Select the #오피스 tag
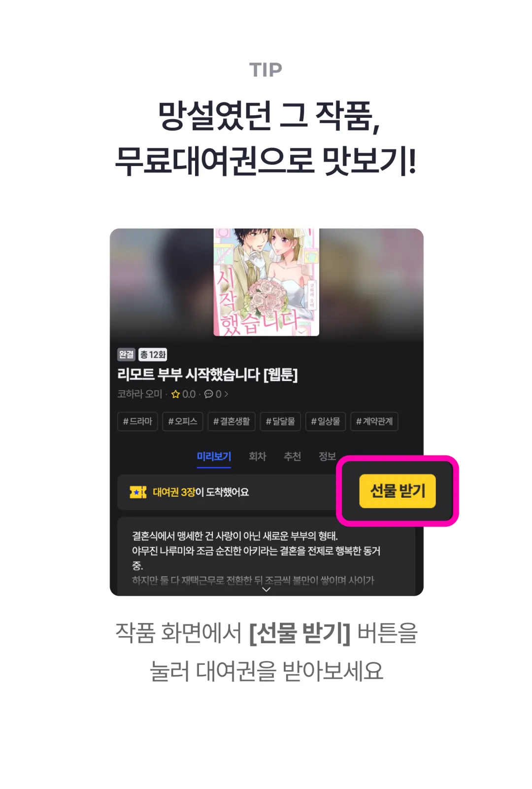 [183, 421]
